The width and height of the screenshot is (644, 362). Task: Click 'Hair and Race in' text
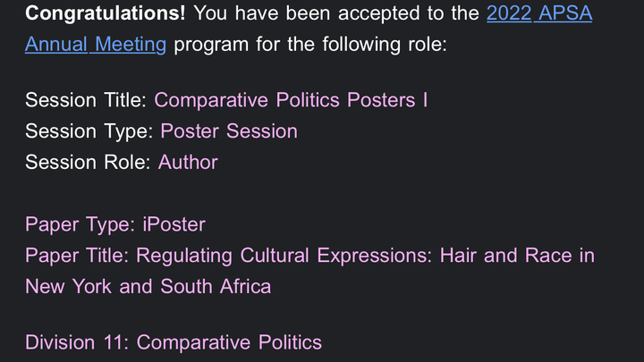517,256
